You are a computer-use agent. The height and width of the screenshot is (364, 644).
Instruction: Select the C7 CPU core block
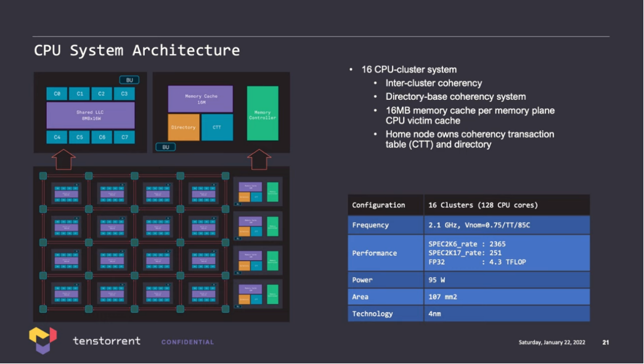124,138
